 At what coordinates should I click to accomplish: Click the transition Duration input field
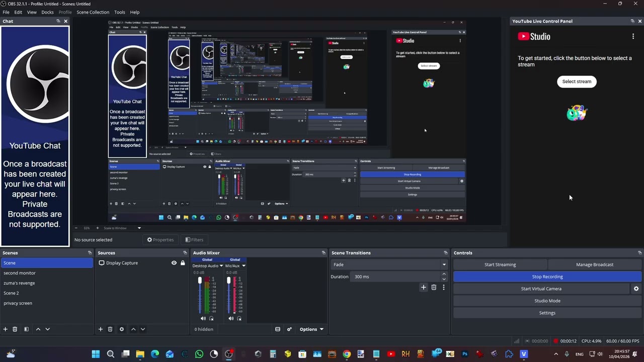point(395,277)
